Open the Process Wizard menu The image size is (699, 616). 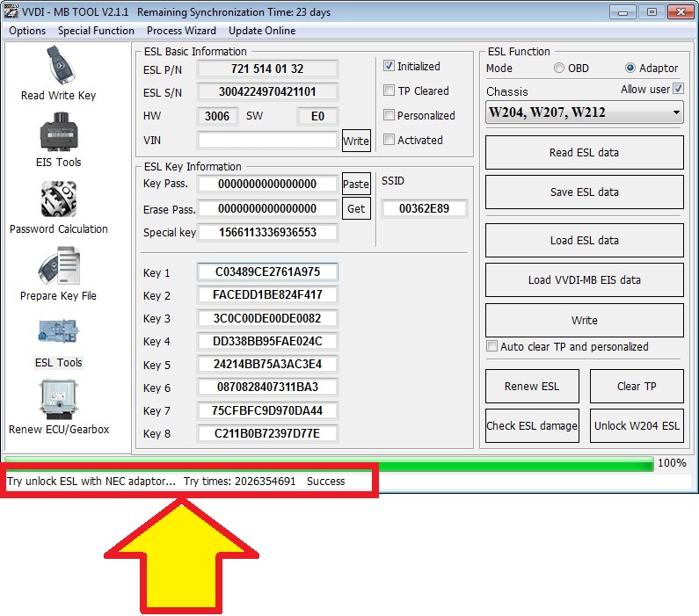point(181,31)
